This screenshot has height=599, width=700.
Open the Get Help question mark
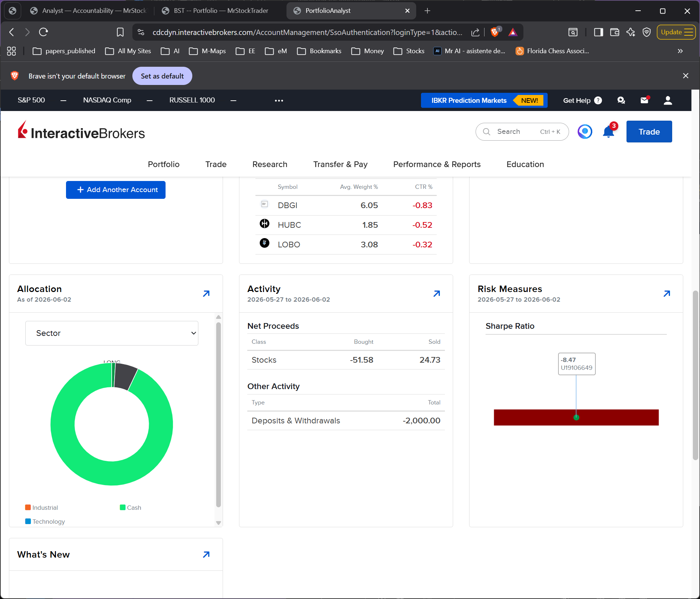tap(598, 100)
